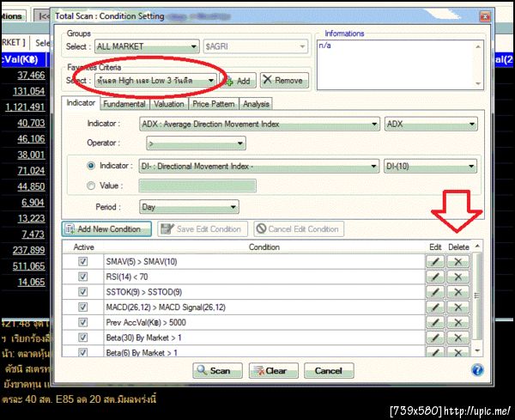The height and width of the screenshot is (420, 515).
Task: Edit the RSI(14) < 70 condition
Action: coord(435,277)
